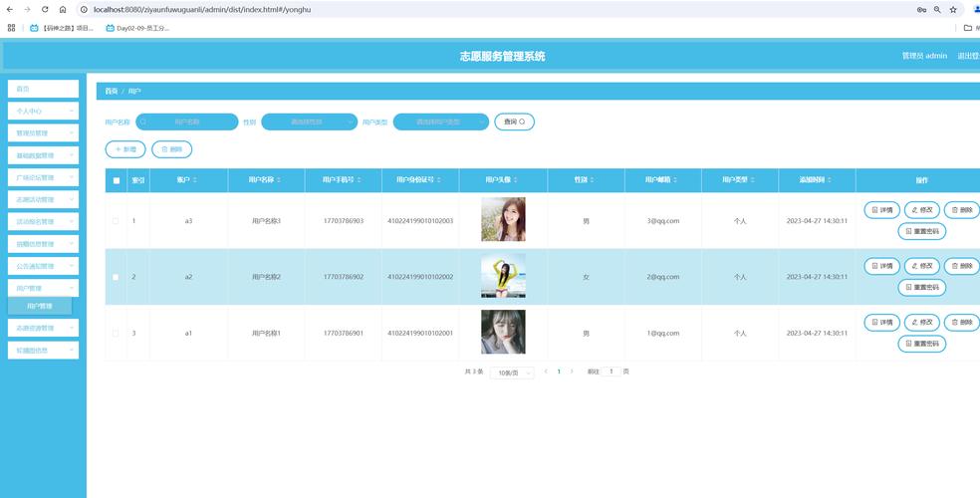Click the 首页 breadcrumb link
The width and height of the screenshot is (980, 498).
[111, 91]
